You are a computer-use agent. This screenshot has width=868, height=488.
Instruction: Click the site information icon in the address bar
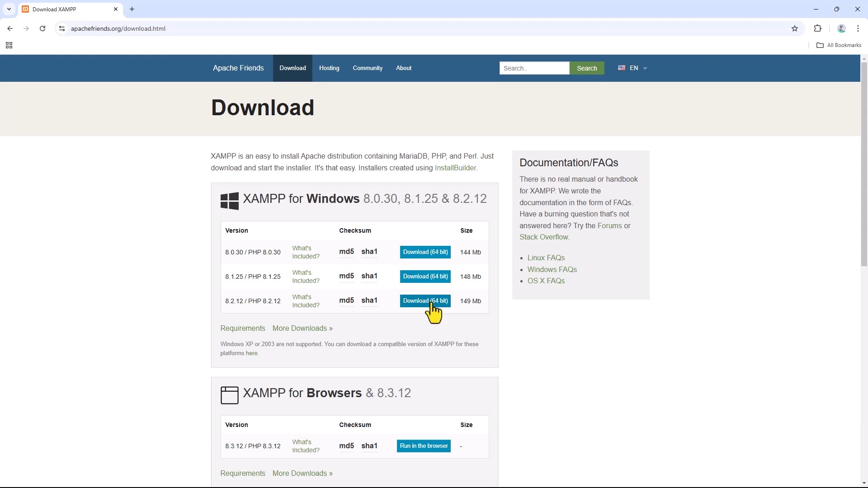61,28
